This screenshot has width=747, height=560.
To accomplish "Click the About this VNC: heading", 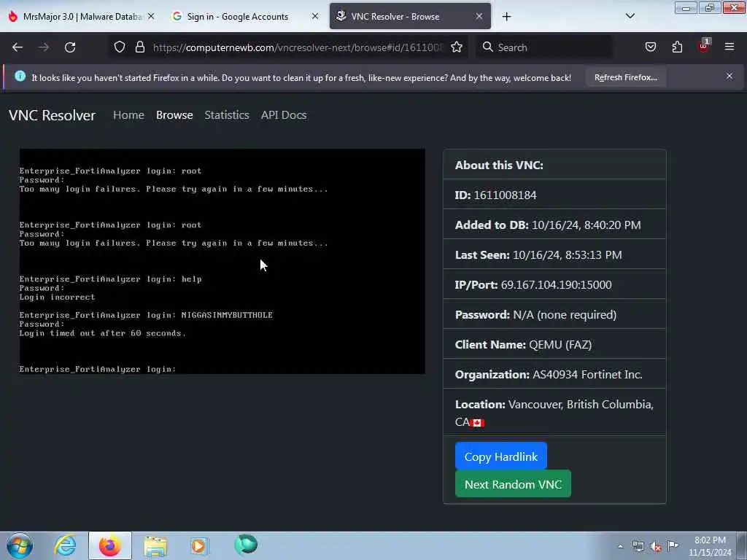I will (499, 166).
